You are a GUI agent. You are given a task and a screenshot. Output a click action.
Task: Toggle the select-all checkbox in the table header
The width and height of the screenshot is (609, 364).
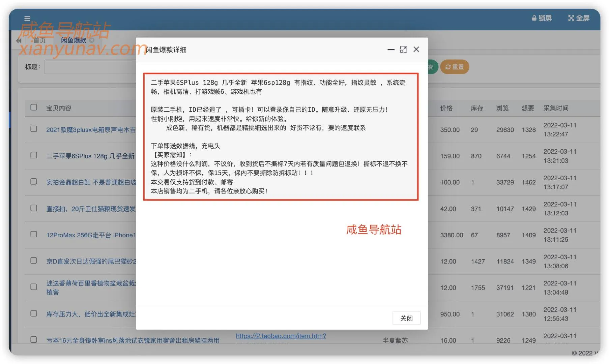coord(34,107)
